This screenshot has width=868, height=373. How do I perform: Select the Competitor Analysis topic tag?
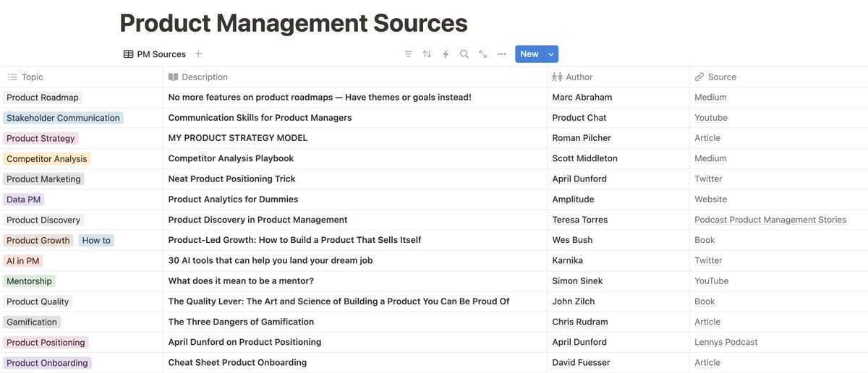[47, 158]
